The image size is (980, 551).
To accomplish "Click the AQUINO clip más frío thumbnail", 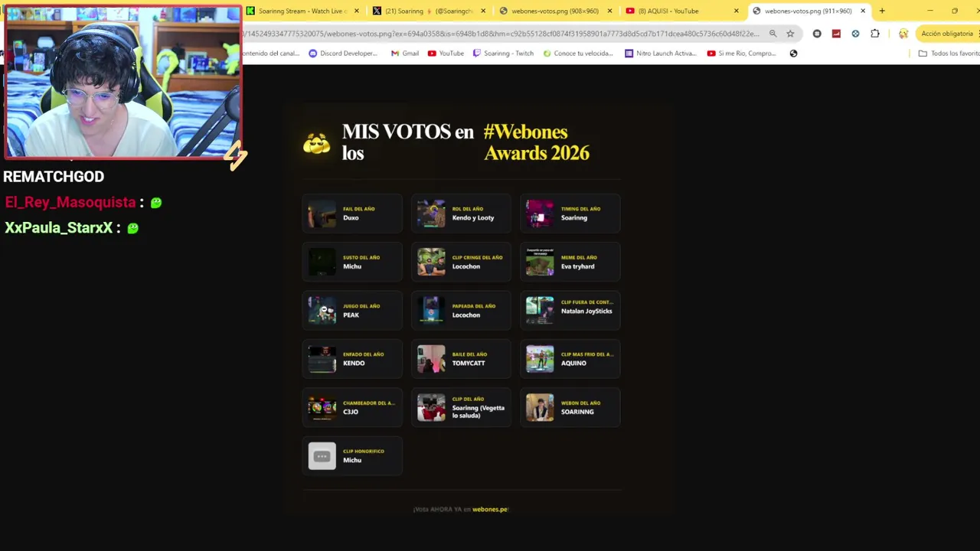I will [x=540, y=359].
